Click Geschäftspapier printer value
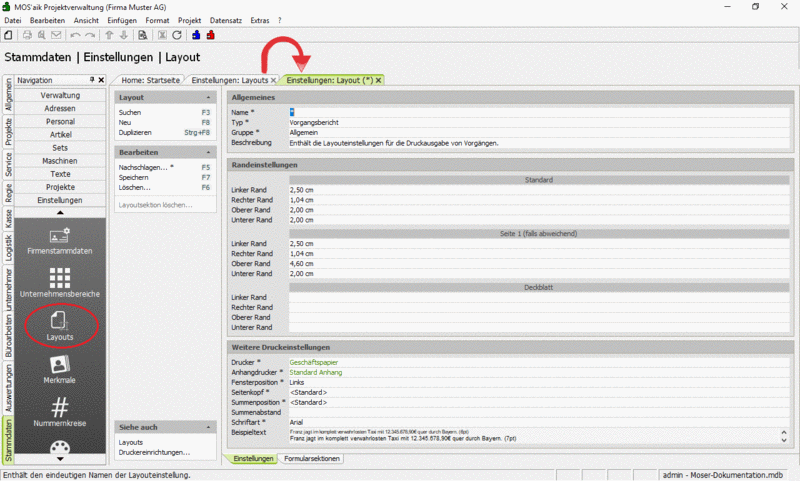 coord(313,363)
